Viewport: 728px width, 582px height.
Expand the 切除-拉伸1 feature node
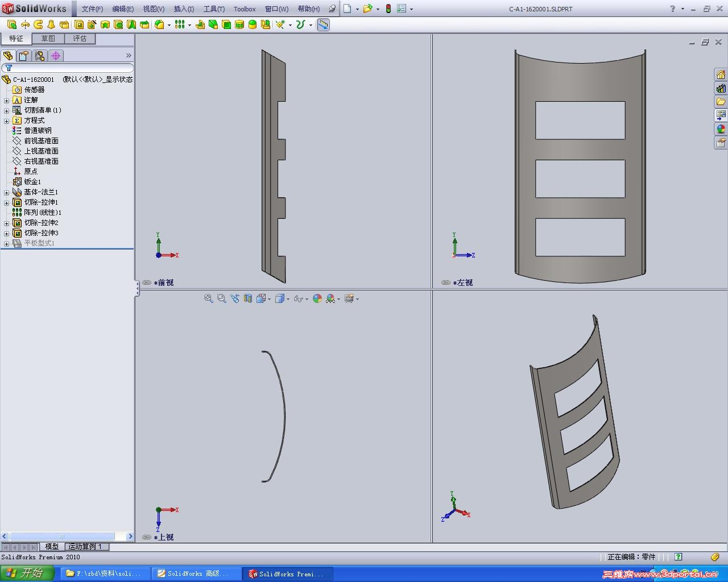point(6,202)
